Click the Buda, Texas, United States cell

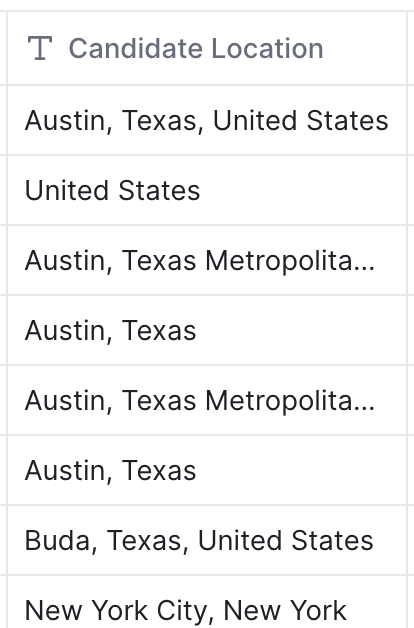click(207, 540)
